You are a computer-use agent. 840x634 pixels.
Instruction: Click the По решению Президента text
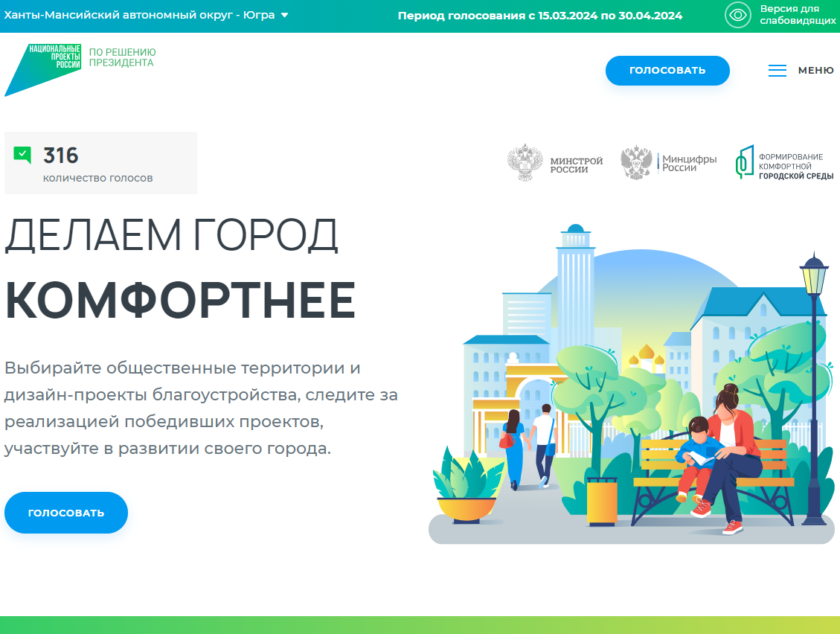(x=122, y=57)
